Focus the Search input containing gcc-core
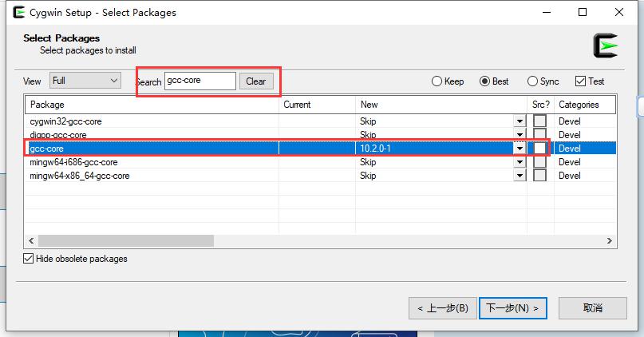 200,81
